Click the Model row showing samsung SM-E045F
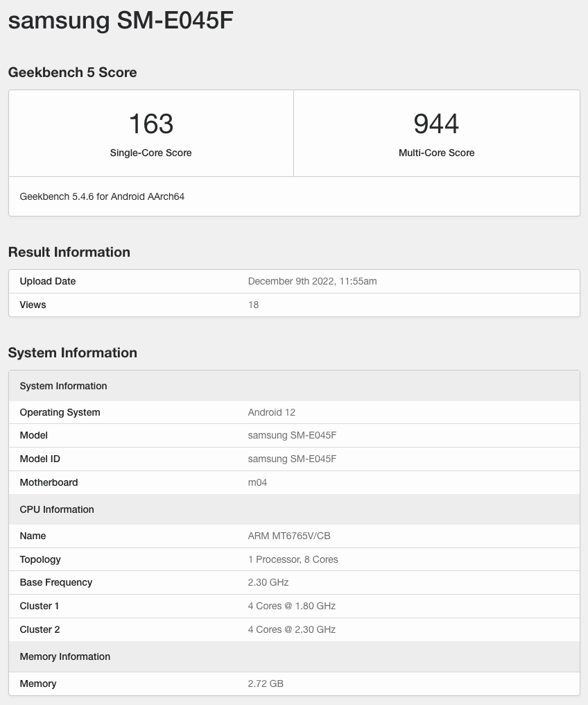Screen dimensions: 588x705 click(292, 435)
